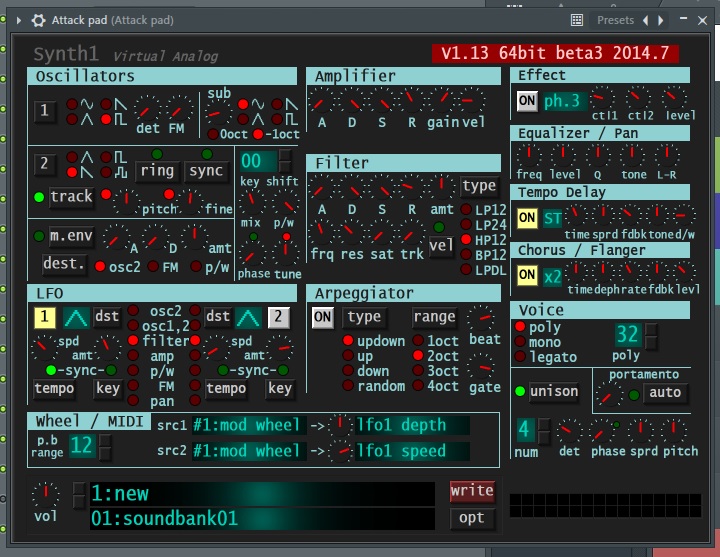Increase pitch bend range stepper
Screen dimensions: 720x557
point(105,440)
